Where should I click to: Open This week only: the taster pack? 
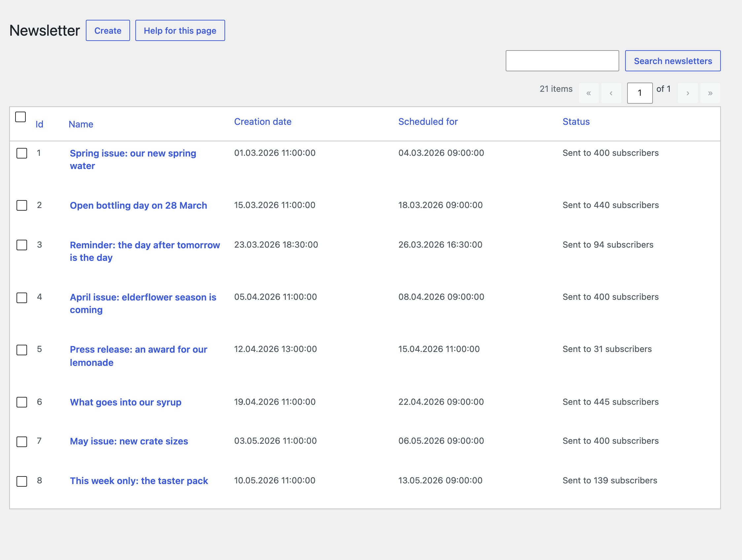[139, 481]
